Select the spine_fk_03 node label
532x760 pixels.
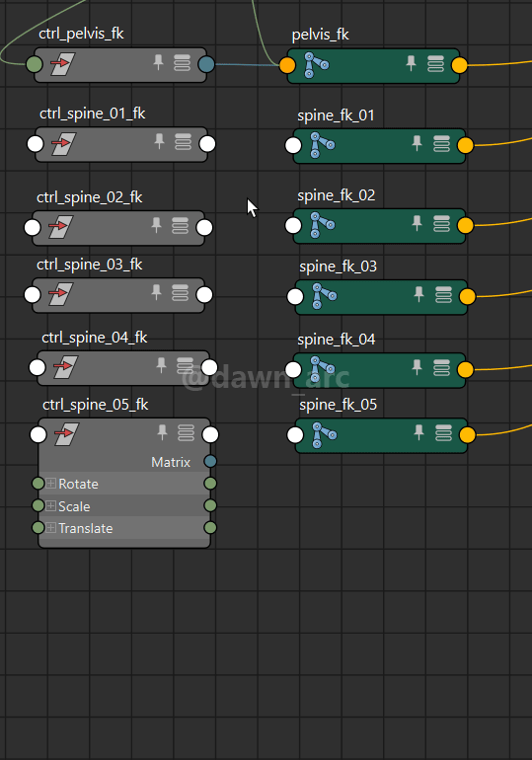point(338,266)
